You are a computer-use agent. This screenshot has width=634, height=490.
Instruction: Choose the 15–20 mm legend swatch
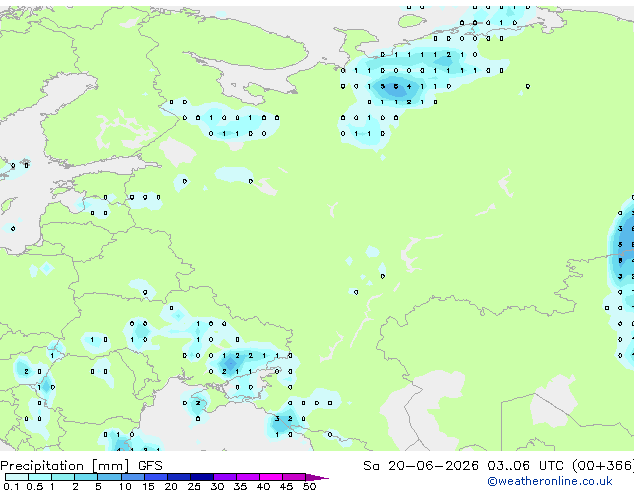click(x=156, y=477)
